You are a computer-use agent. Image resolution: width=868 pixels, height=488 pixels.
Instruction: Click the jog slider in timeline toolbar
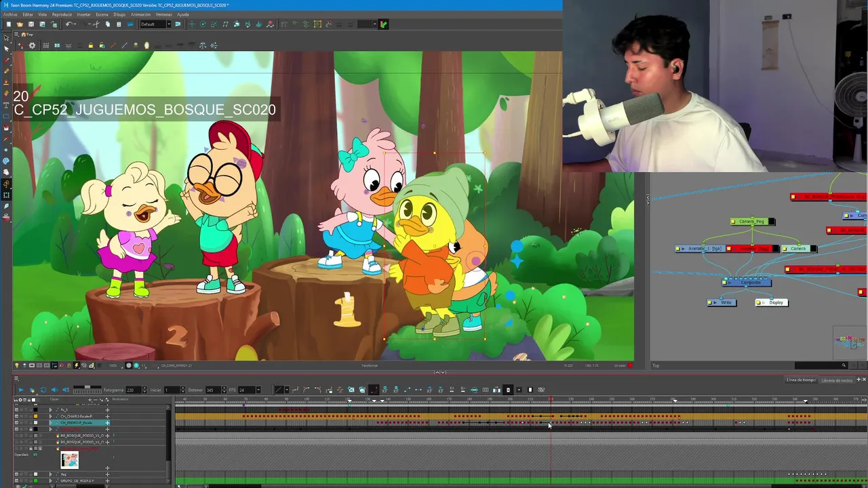pyautogui.click(x=87, y=390)
